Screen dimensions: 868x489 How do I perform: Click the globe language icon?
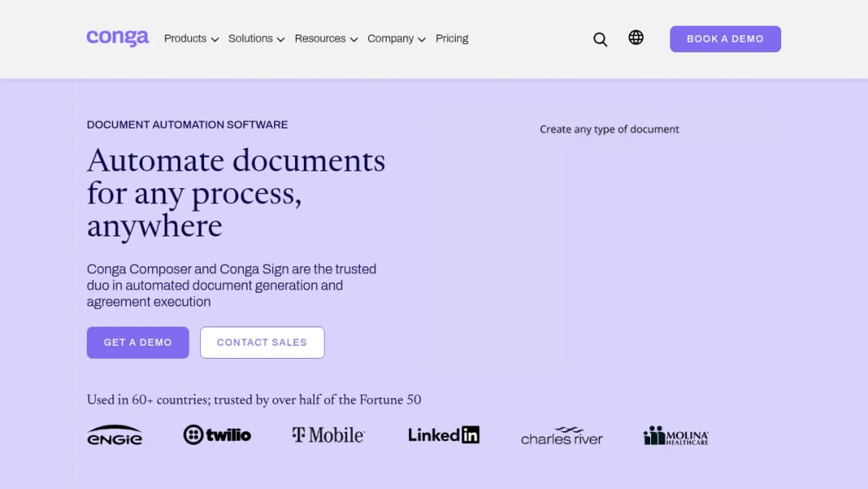pyautogui.click(x=636, y=38)
